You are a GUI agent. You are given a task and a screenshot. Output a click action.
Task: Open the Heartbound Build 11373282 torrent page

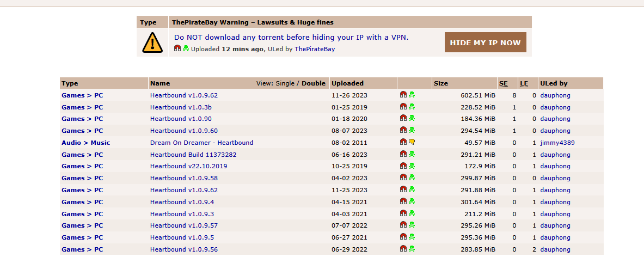tap(193, 155)
